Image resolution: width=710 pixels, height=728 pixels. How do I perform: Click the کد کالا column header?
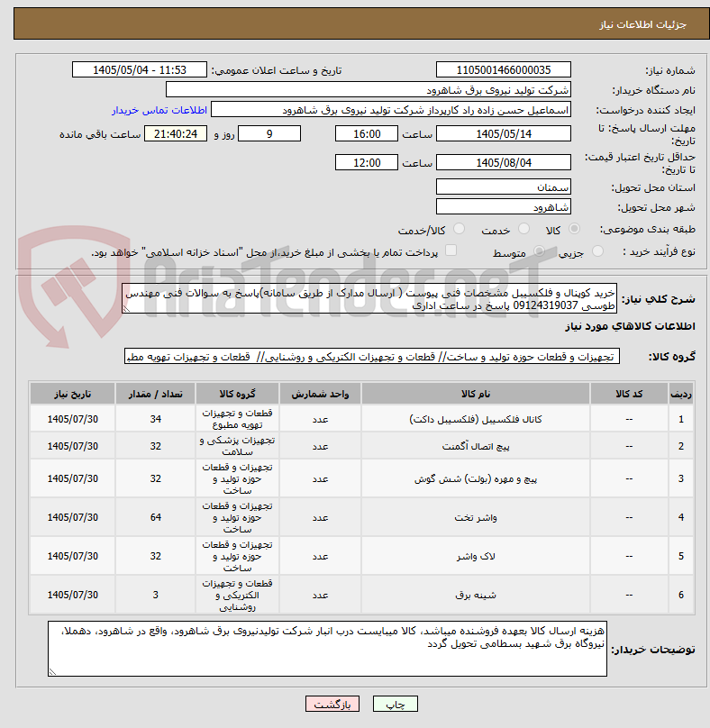[629, 394]
